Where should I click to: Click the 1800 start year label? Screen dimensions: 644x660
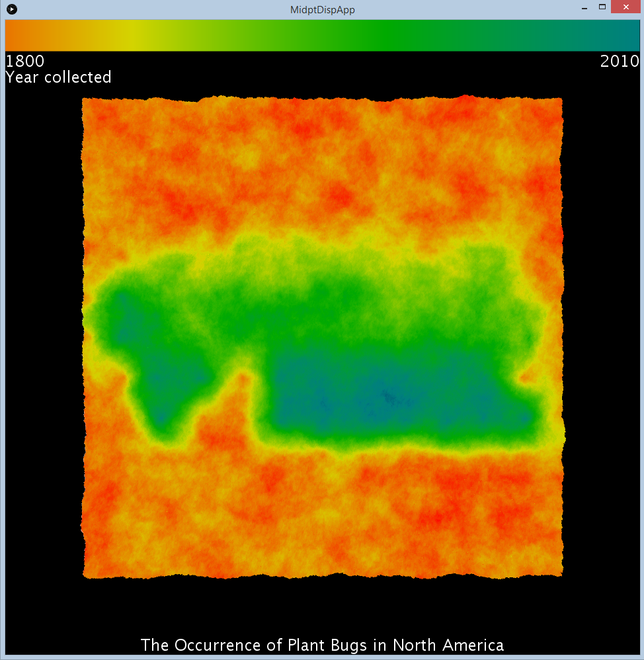point(25,62)
